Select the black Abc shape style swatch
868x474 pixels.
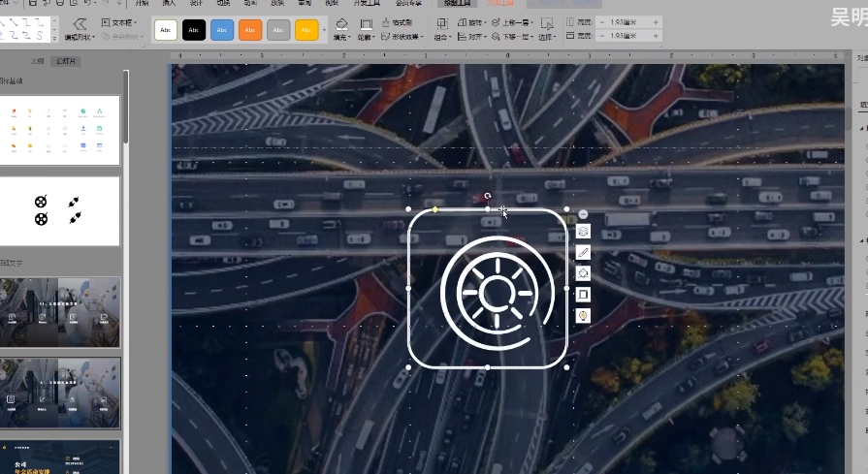click(194, 31)
